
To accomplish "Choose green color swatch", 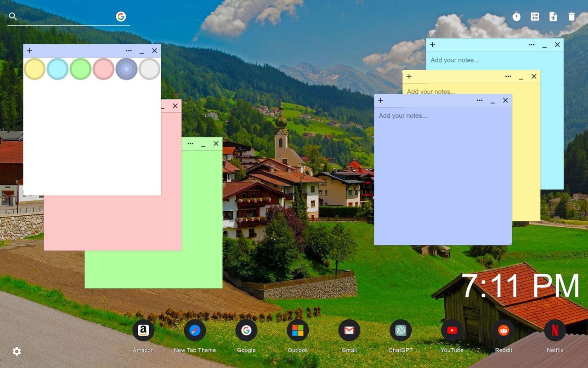I will pos(80,69).
